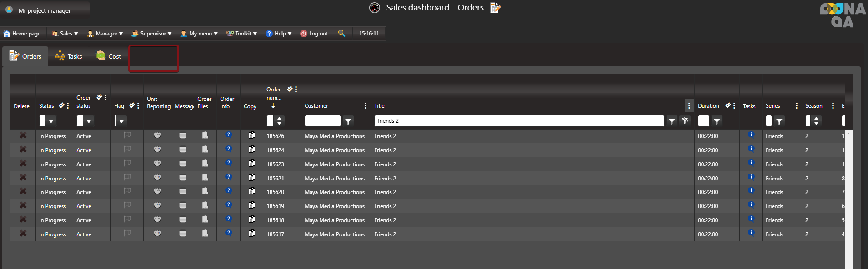Click the Log out button
Screen dimensions: 868x269
314,34
